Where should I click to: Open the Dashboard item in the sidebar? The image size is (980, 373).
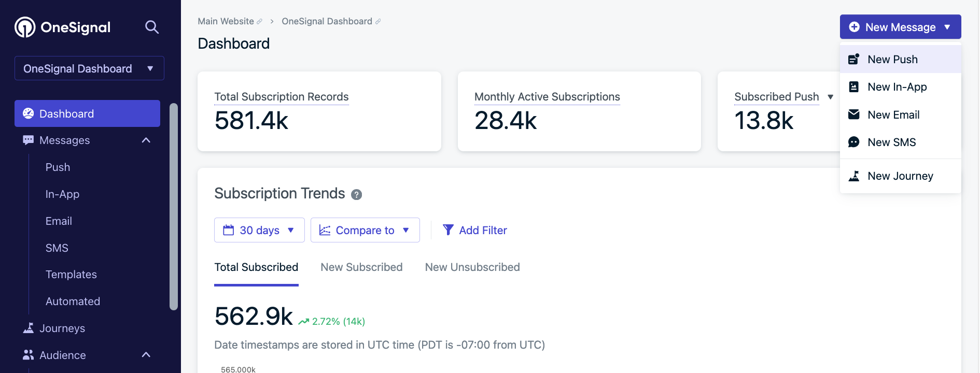(x=87, y=113)
